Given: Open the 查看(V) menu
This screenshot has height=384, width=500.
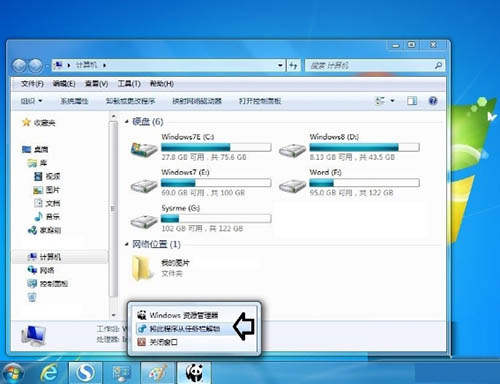Looking at the screenshot, I should [x=96, y=84].
